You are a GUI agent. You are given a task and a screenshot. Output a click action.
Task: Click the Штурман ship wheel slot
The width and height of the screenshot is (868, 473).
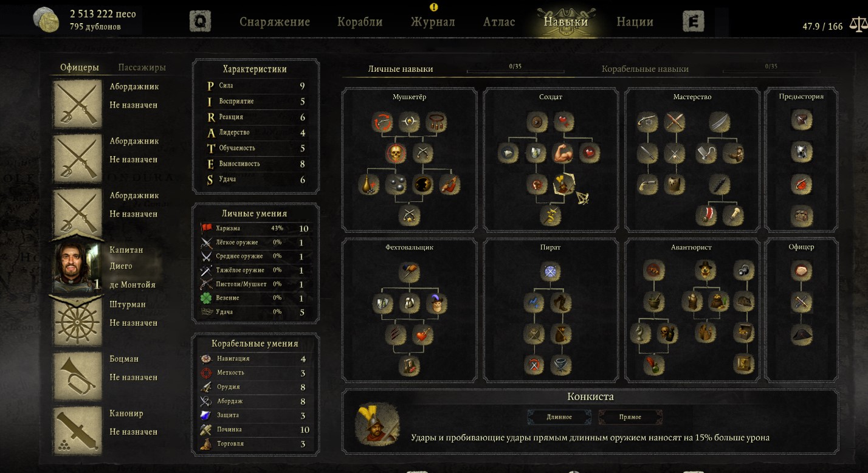[x=78, y=322]
